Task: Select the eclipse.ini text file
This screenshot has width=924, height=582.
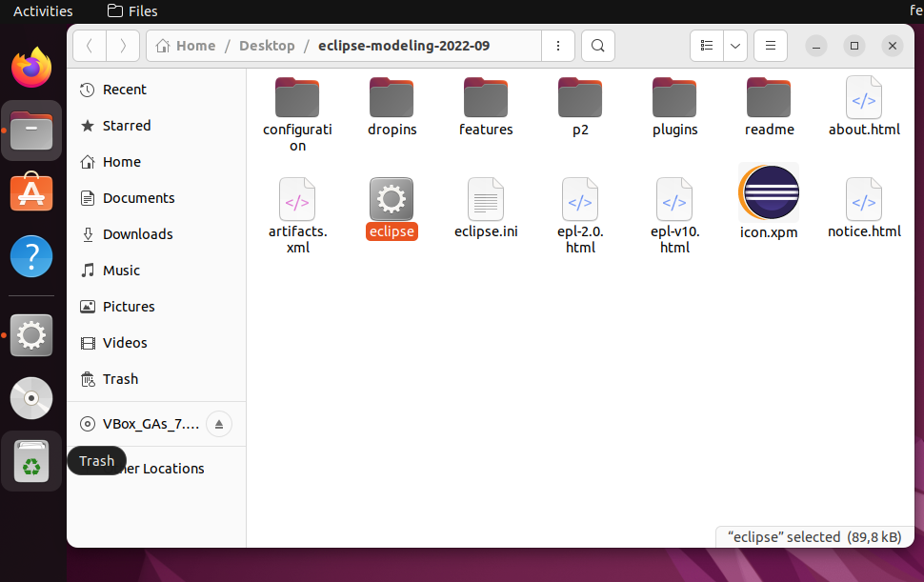Action: [486, 200]
